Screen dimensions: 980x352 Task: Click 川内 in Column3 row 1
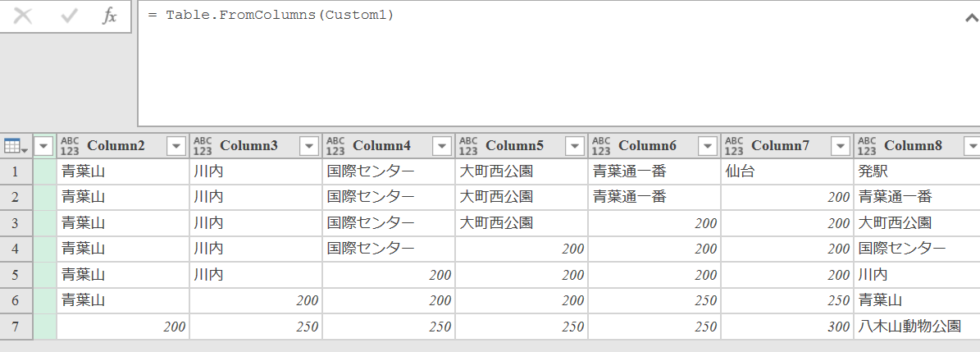click(256, 171)
